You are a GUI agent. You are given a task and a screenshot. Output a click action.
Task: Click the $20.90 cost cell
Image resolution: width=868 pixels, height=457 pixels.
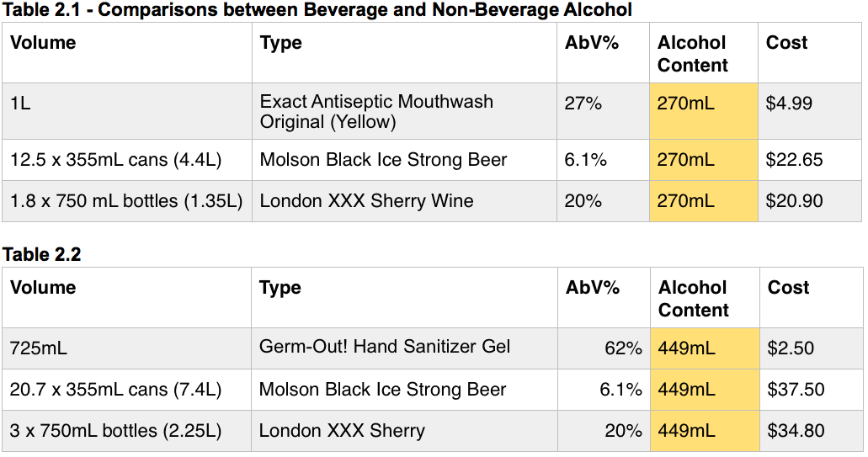point(794,201)
